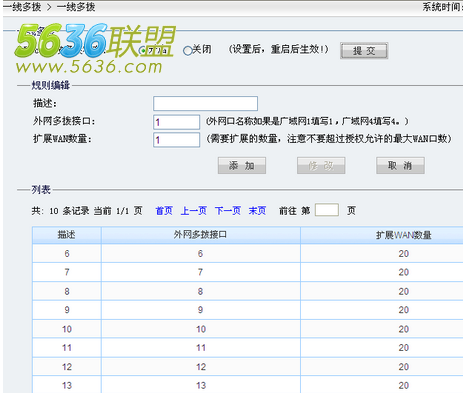This screenshot has height=393, width=463.
Task: Select the 8 in the 描述 column
Action: point(67,291)
